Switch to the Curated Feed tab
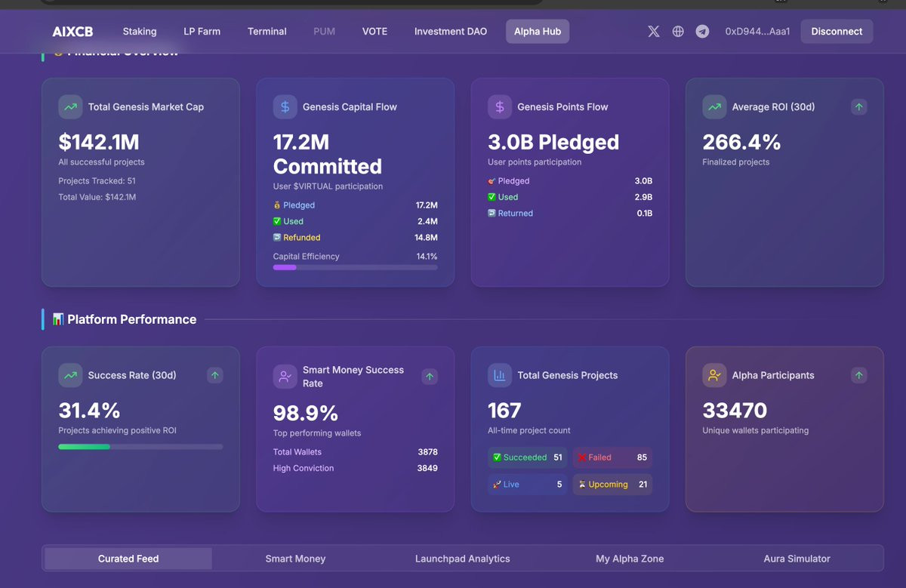The width and height of the screenshot is (906, 588). pos(128,559)
